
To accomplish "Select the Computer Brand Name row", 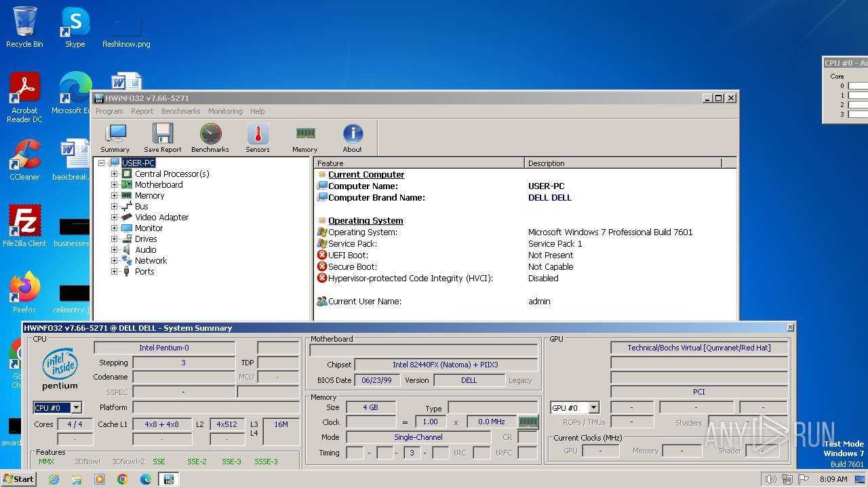I will [526, 197].
